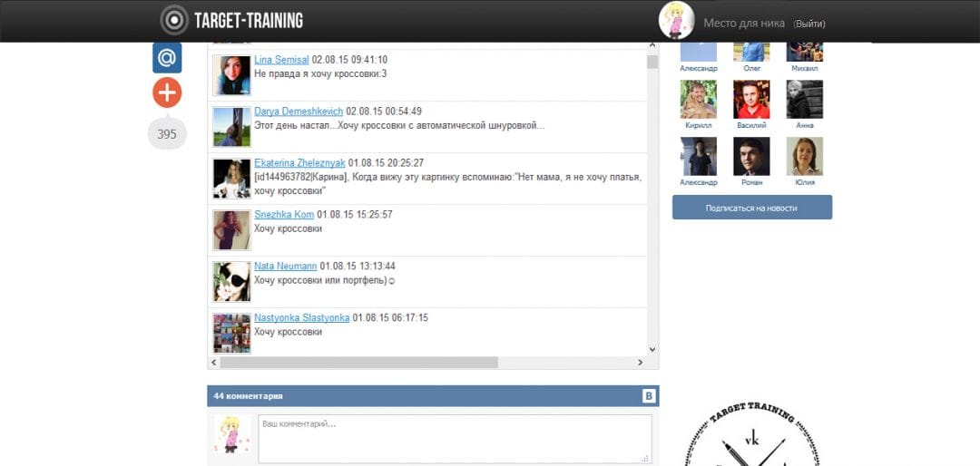This screenshot has width=980, height=466.
Task: Open Snezhka Kom's profile link
Action: (284, 214)
